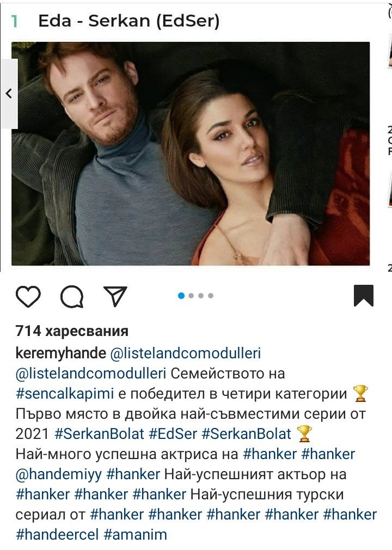392x550 pixels.
Task: Go to previous slide with the left chevron
Action: tap(9, 94)
